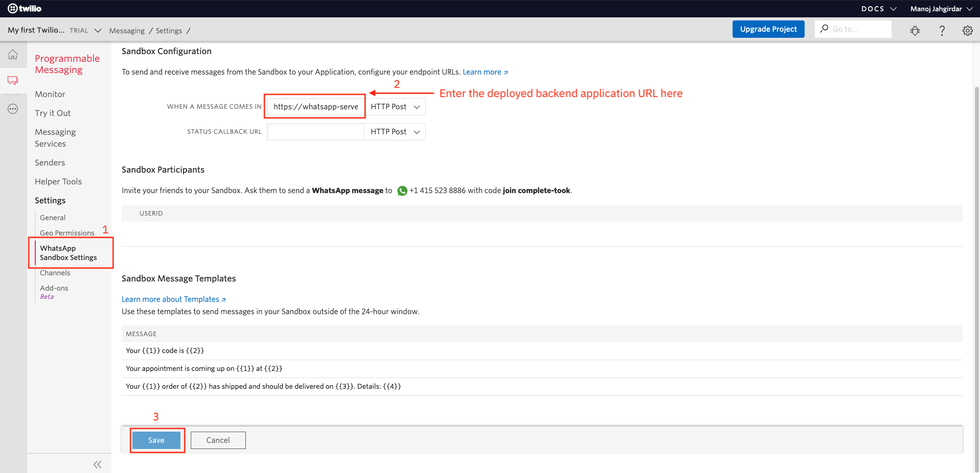Select WhatsApp Sandbox Settings

pyautogui.click(x=69, y=253)
